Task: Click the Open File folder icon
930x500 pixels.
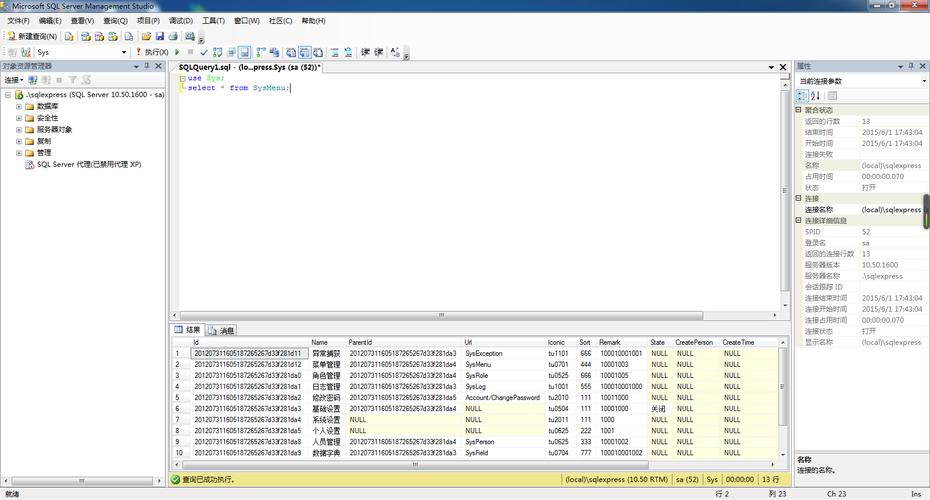Action: coord(146,36)
